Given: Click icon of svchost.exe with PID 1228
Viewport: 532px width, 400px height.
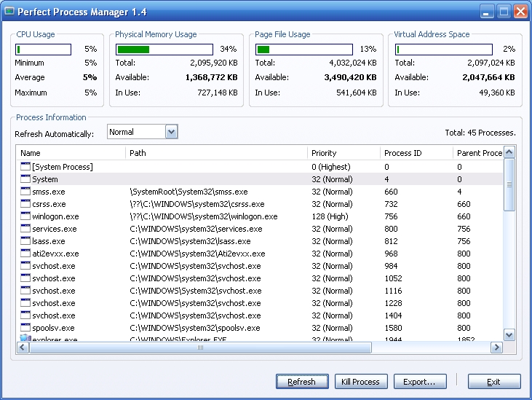Looking at the screenshot, I should coord(25,303).
